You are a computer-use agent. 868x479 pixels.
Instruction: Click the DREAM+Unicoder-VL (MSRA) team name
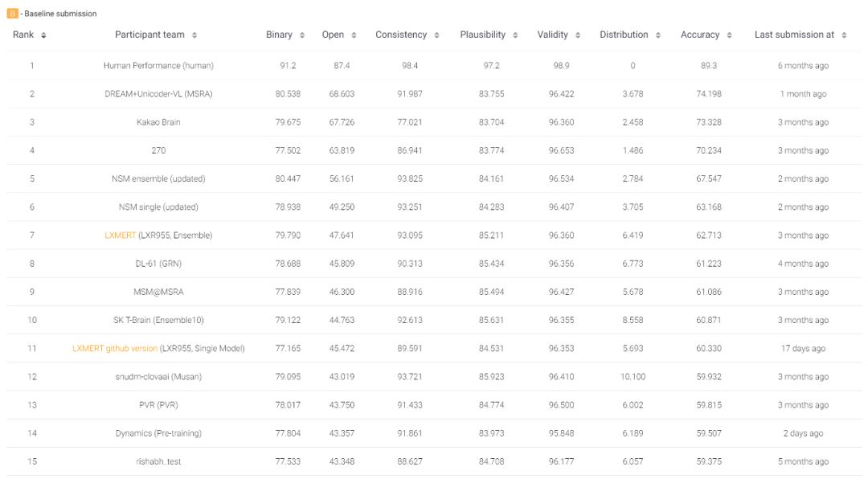coord(158,94)
